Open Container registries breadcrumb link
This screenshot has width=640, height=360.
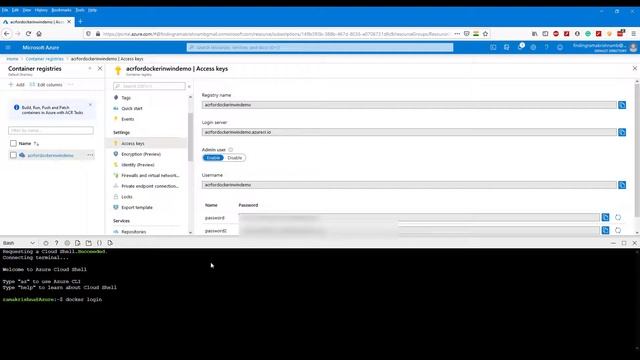pos(44,59)
